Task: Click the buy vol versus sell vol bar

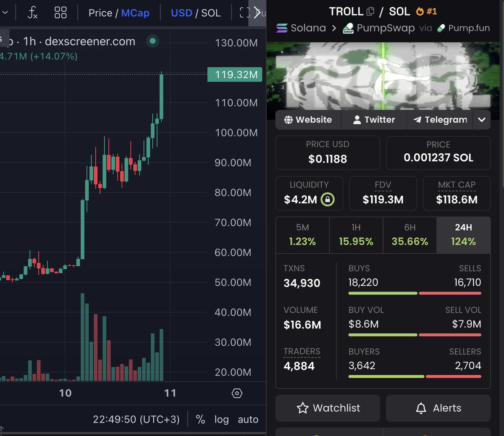Action: 415,335
